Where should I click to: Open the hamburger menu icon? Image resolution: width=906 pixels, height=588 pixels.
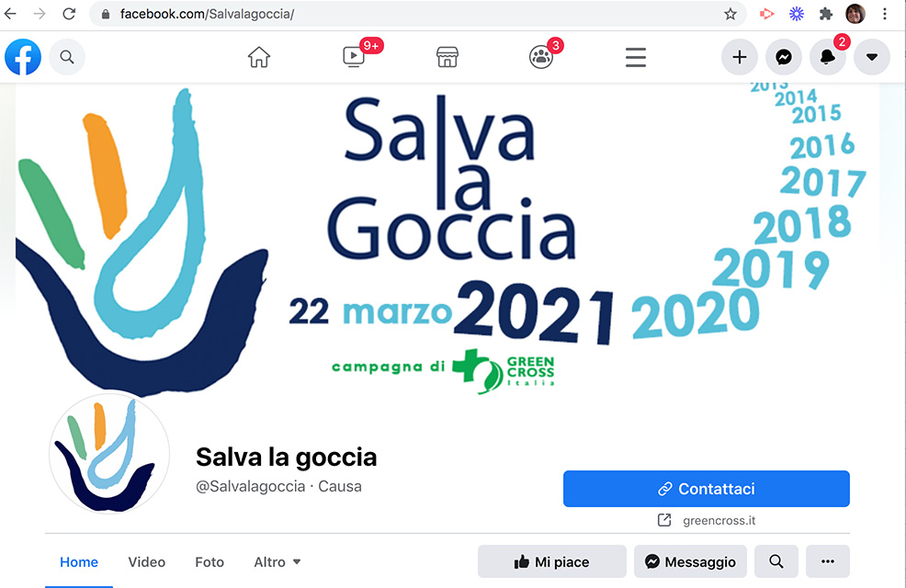pyautogui.click(x=636, y=57)
